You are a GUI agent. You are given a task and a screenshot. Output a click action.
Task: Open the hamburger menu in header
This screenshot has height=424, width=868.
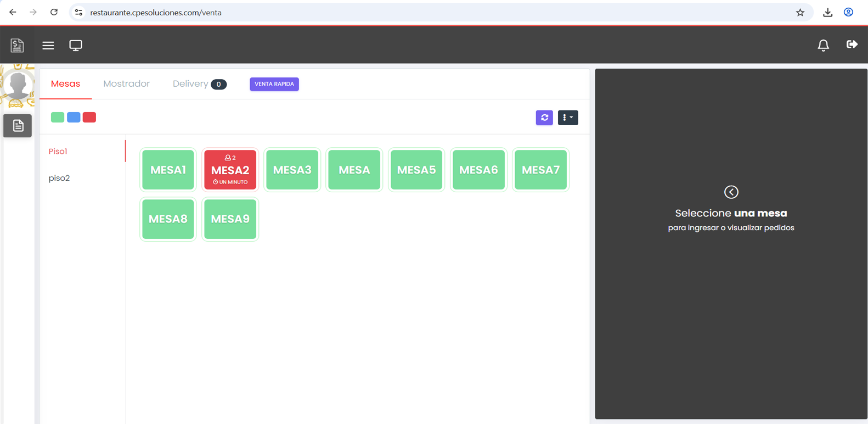point(48,46)
